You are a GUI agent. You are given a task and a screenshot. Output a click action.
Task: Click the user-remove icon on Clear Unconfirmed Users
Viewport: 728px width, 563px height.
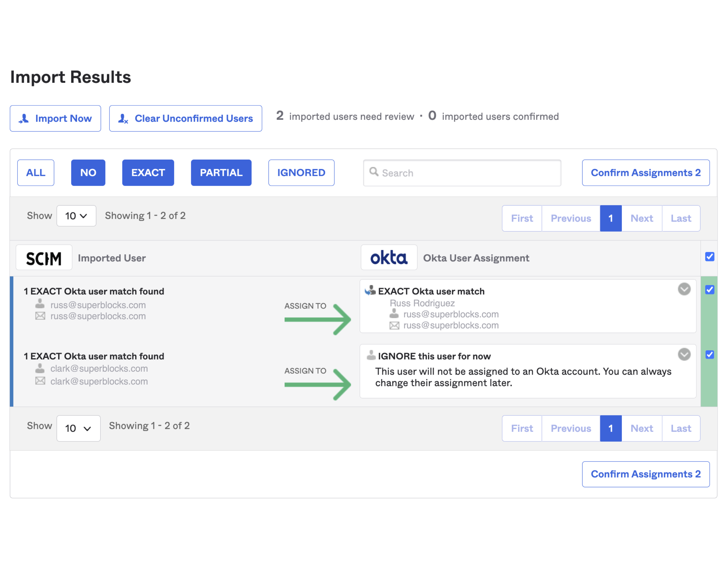[123, 118]
